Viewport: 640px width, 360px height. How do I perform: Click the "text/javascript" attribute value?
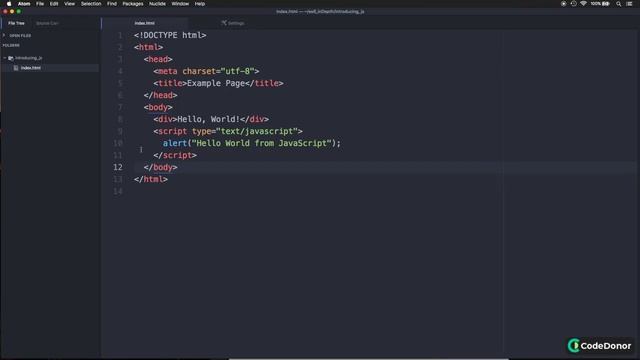(x=257, y=131)
